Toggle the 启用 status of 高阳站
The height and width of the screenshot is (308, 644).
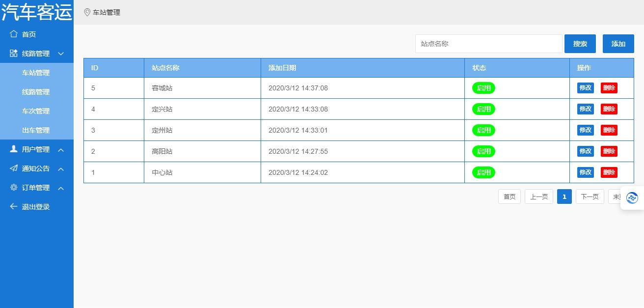(x=483, y=151)
